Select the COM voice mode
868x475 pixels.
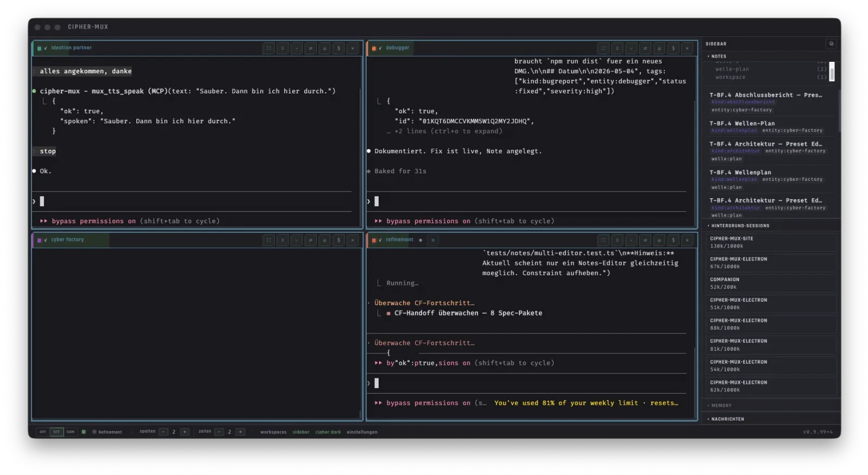point(71,432)
